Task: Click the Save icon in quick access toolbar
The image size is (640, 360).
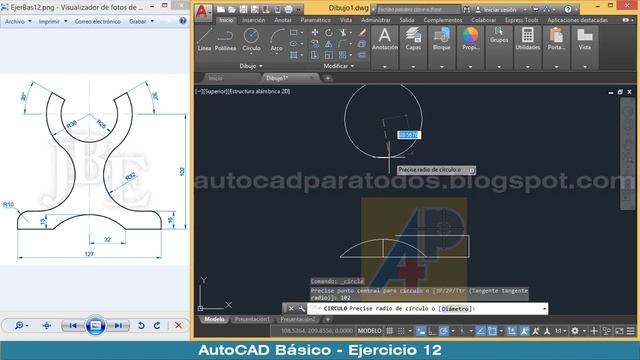Action: [x=243, y=9]
